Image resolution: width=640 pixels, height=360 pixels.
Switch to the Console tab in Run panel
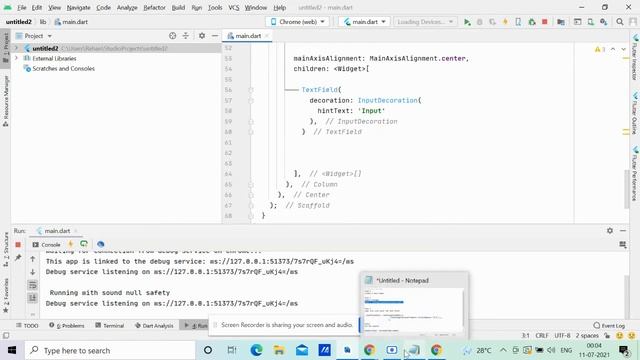[47, 244]
